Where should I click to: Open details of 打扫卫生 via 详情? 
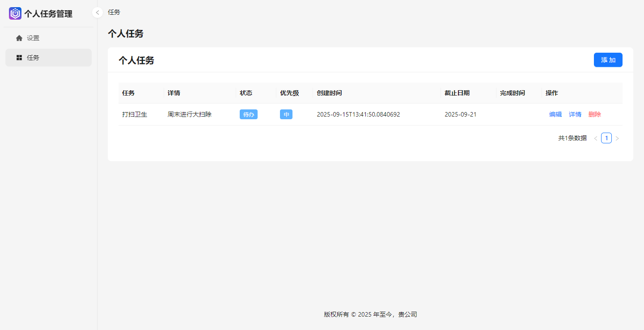pyautogui.click(x=575, y=114)
